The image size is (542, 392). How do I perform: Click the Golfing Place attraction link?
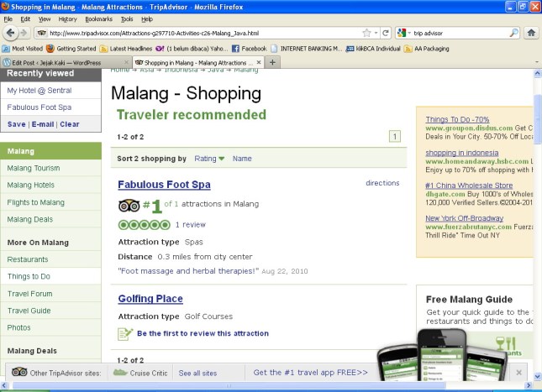[x=150, y=299]
